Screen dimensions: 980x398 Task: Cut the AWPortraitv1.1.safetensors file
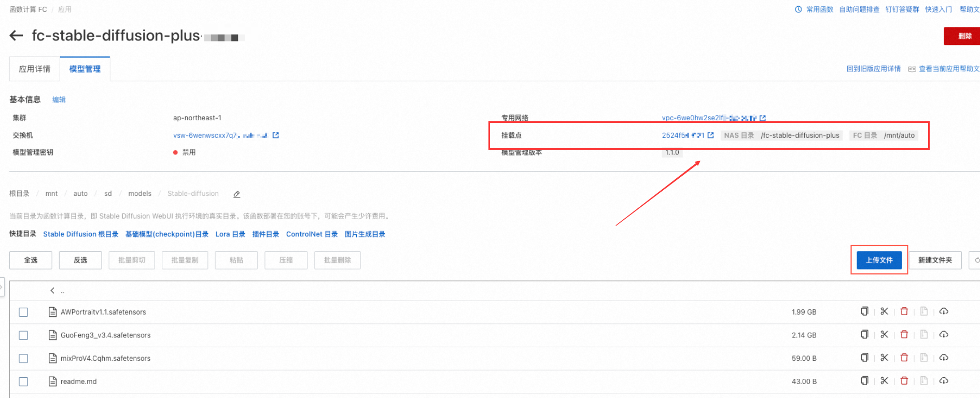(884, 311)
